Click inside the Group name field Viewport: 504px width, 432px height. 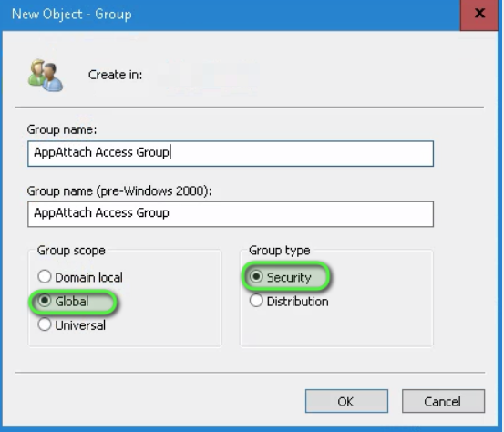pos(231,153)
